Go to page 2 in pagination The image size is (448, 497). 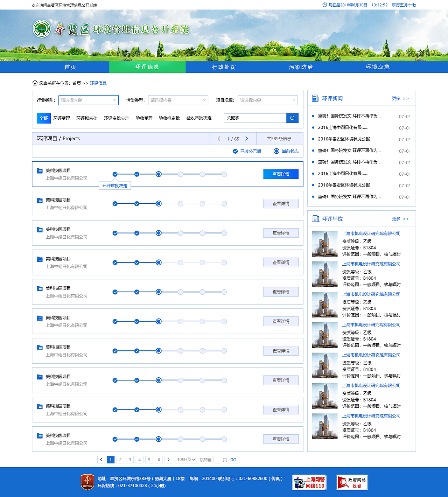pyautogui.click(x=120, y=460)
